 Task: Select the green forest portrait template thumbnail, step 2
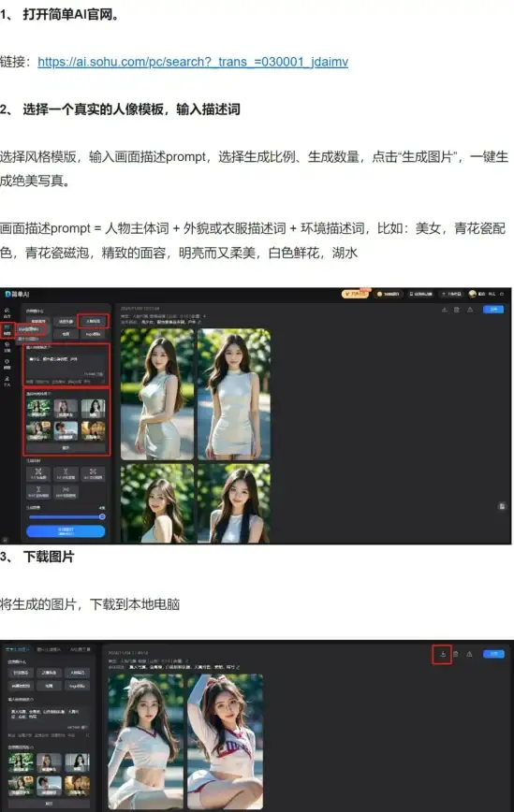(38, 409)
